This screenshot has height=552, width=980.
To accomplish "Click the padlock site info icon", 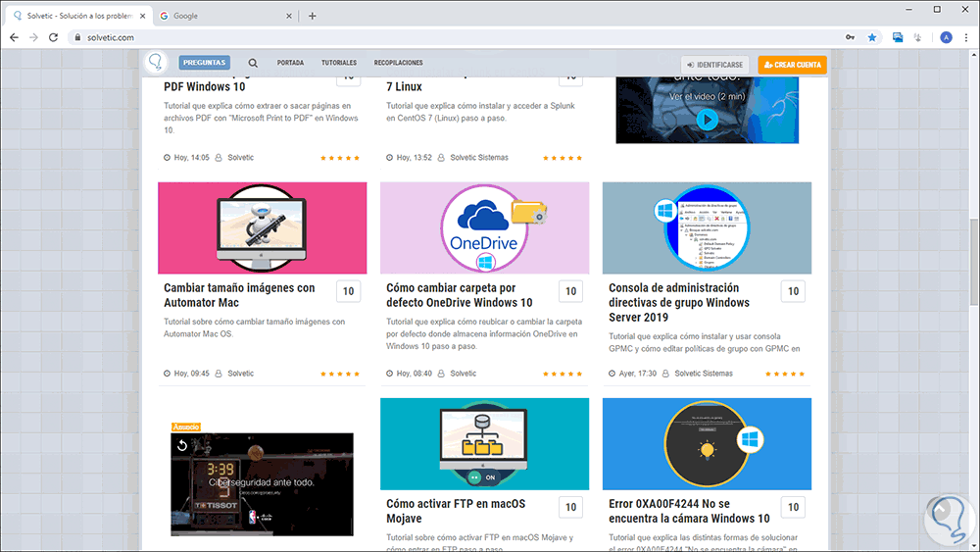I will click(x=77, y=37).
